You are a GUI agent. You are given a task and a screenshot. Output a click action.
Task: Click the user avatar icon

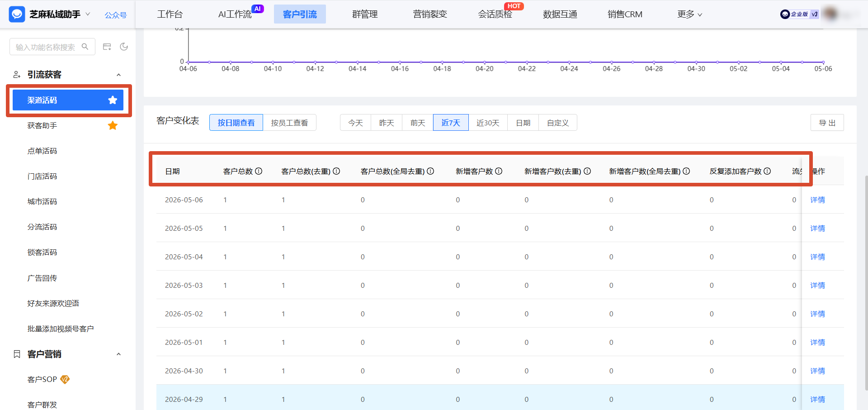tap(830, 14)
